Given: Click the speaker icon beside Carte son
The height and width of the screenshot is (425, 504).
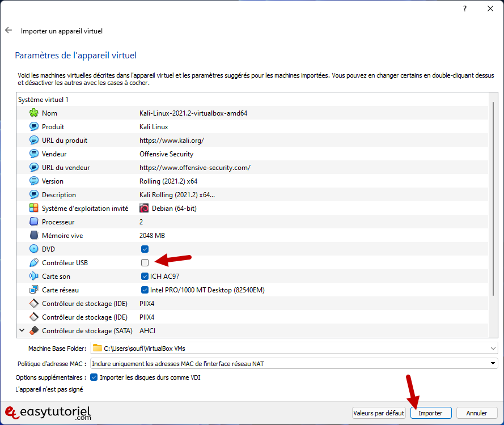Looking at the screenshot, I should tap(34, 277).
